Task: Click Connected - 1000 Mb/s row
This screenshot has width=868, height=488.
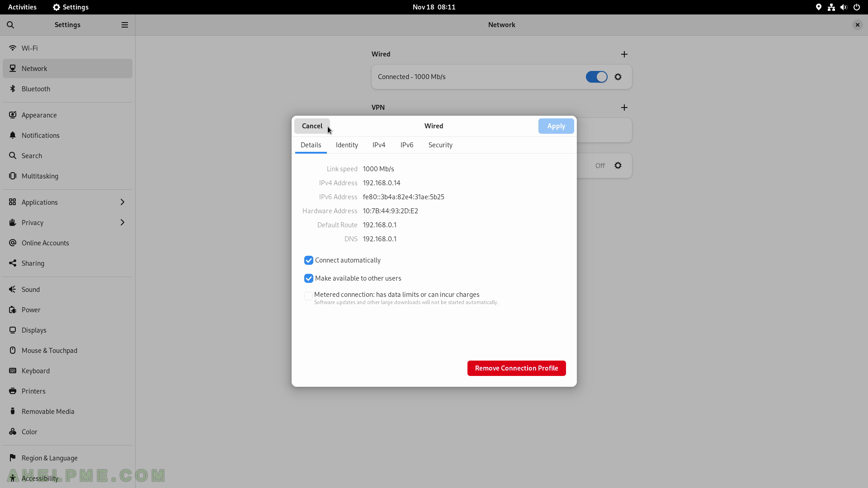Action: (502, 77)
